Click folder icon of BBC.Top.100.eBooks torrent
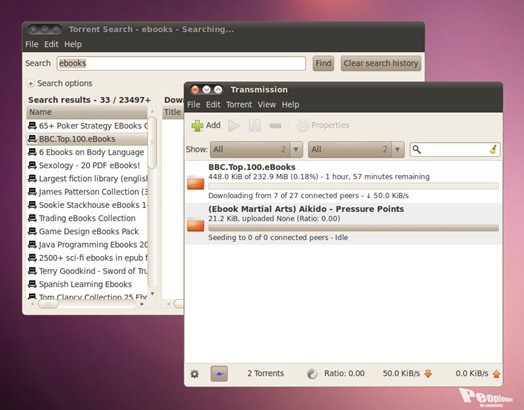Screen dimensions: 524x410 (x=195, y=182)
